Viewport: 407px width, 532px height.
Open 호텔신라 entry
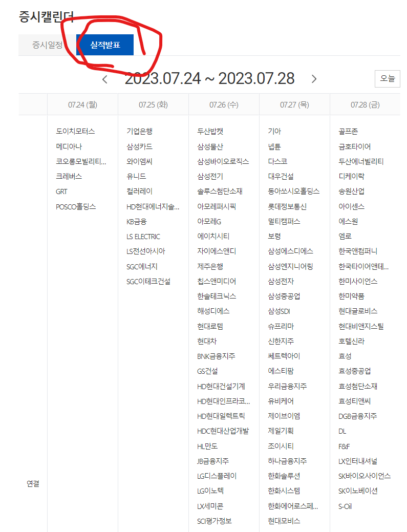click(x=351, y=342)
